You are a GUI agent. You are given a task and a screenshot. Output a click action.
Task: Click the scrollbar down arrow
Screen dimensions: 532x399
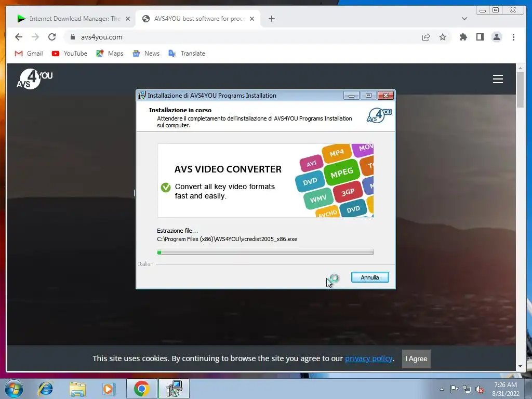(x=520, y=366)
